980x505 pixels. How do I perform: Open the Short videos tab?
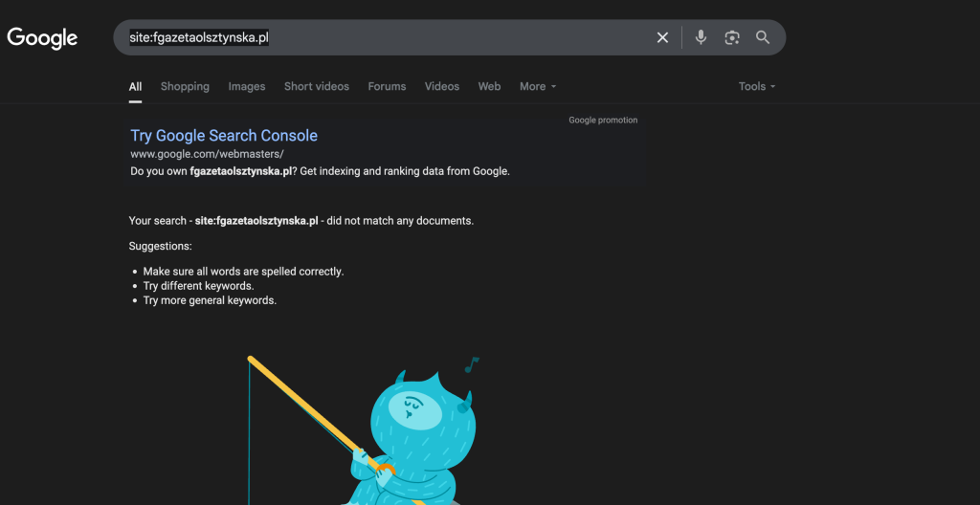(x=316, y=86)
